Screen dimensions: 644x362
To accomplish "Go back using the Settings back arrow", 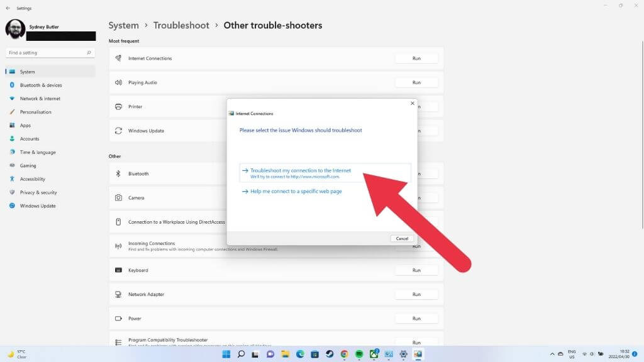I will coord(8,8).
